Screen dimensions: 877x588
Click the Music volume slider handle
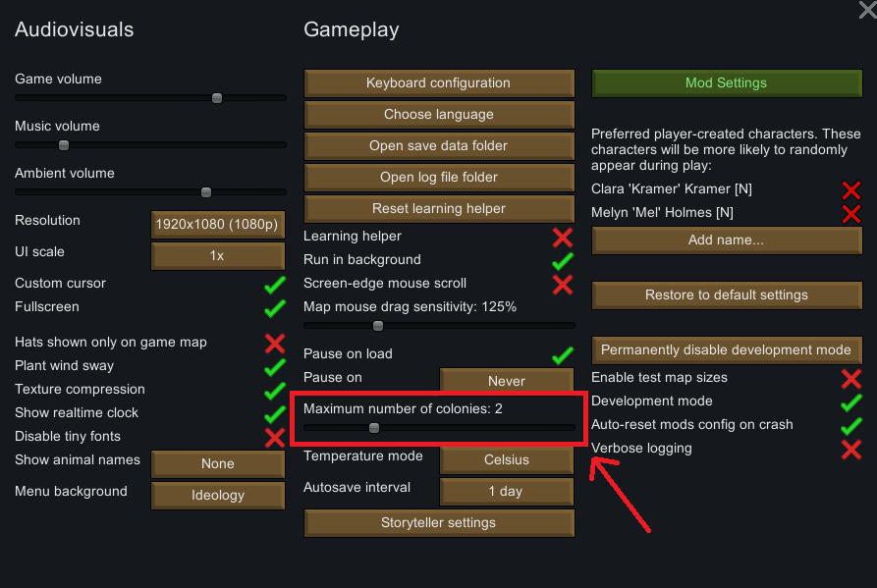click(64, 145)
